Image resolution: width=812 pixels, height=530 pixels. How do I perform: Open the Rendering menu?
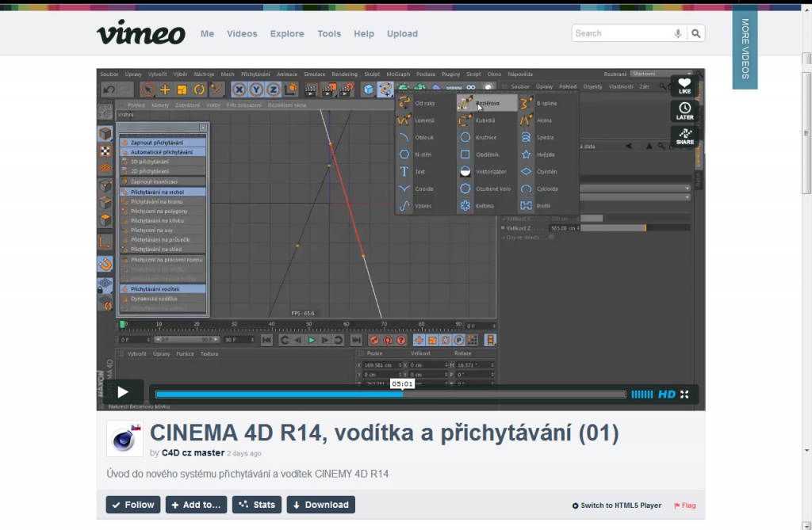pyautogui.click(x=344, y=74)
